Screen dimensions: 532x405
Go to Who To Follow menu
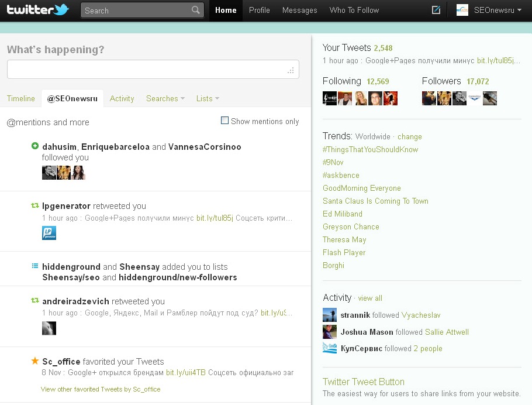pos(354,10)
